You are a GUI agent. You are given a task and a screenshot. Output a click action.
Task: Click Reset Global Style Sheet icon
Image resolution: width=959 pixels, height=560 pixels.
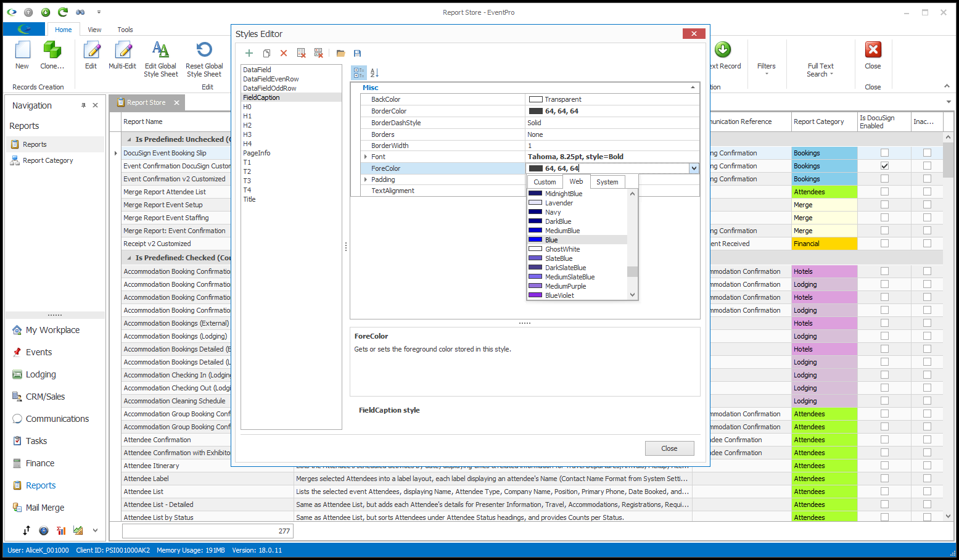pos(204,50)
